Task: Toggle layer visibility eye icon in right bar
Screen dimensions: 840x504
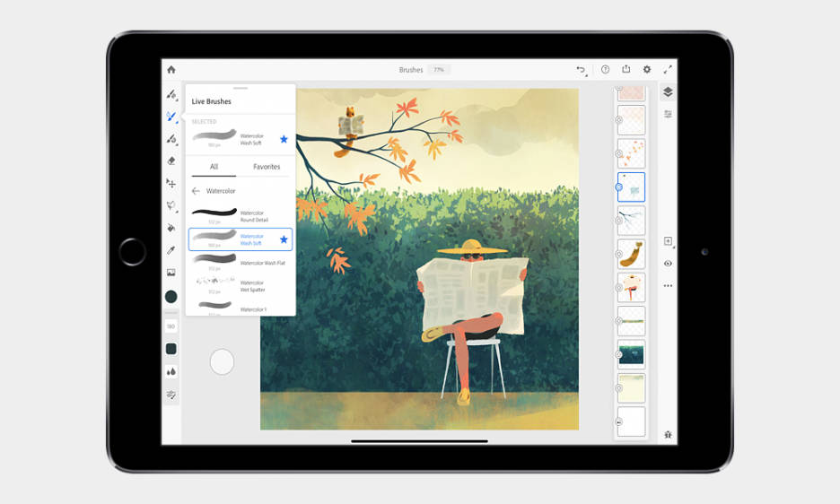Action: [668, 264]
